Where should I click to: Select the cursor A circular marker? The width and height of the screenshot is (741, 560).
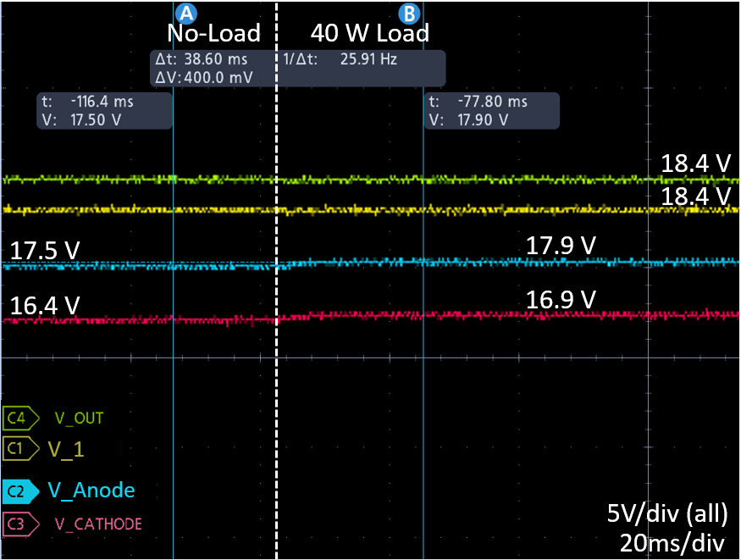point(185,13)
